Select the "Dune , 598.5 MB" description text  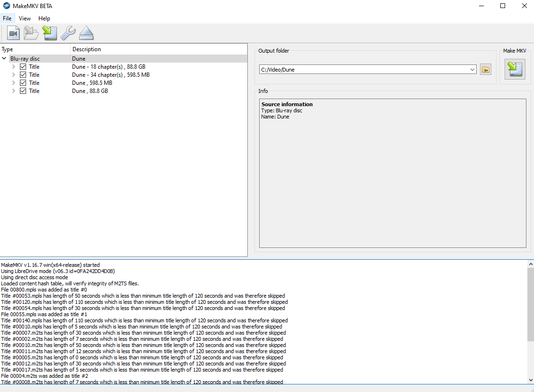(x=92, y=83)
